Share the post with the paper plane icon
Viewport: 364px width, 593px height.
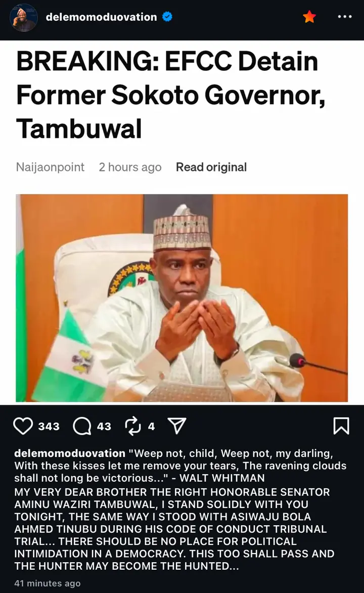[x=177, y=426]
